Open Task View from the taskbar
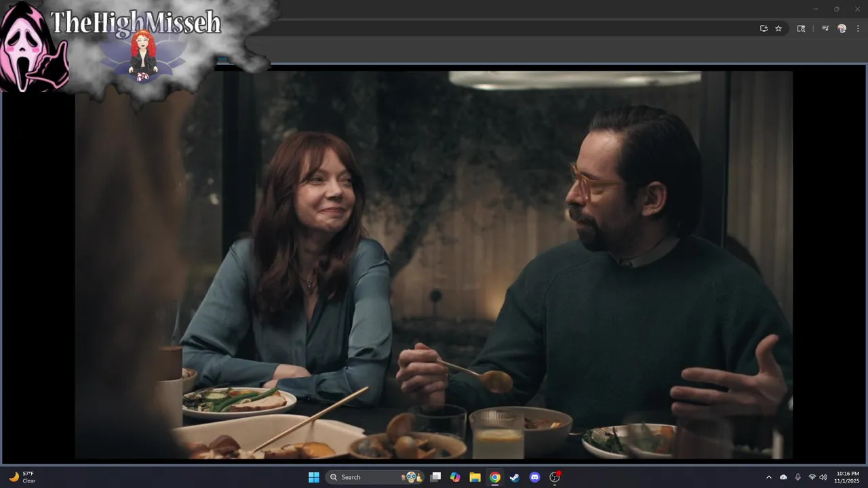This screenshot has height=488, width=868. 436,477
